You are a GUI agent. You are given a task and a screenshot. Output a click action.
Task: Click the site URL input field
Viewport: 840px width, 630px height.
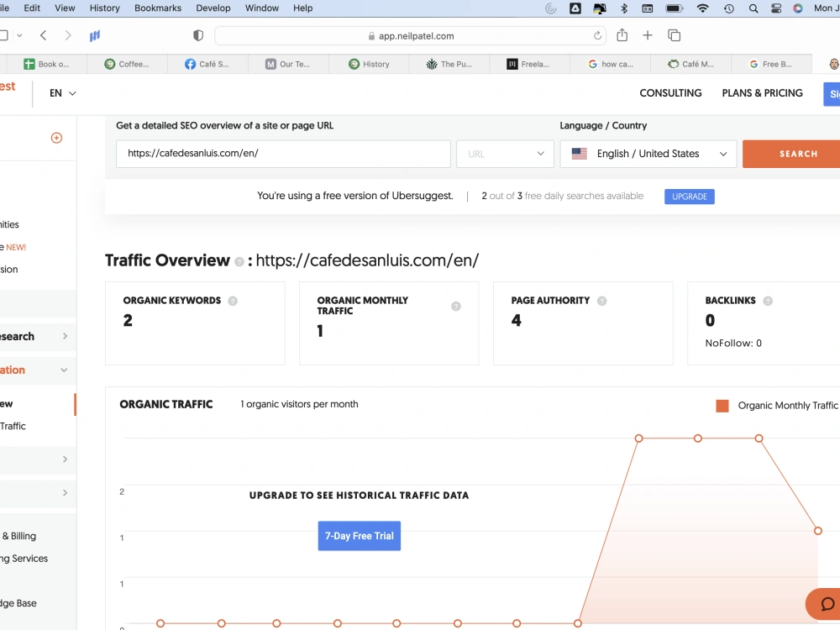click(283, 154)
